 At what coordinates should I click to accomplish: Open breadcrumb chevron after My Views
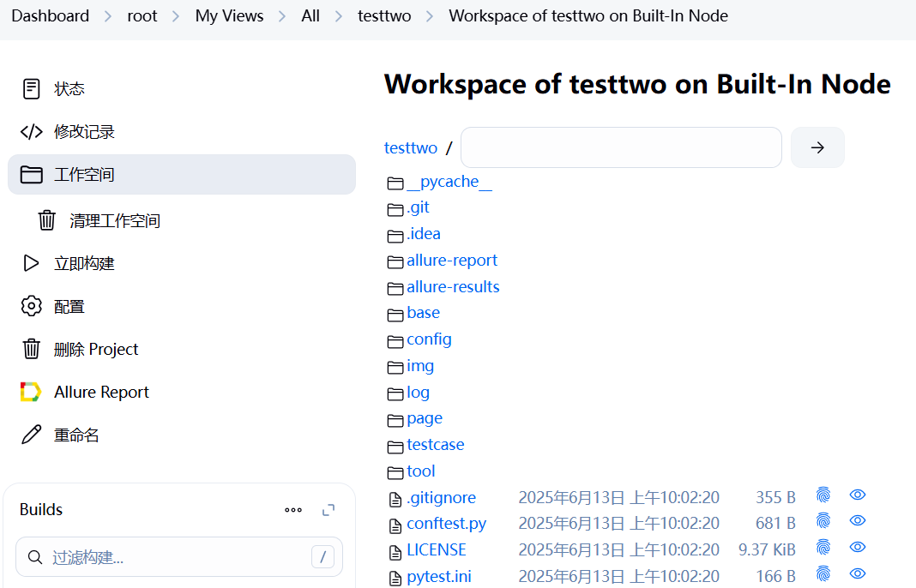click(x=282, y=16)
